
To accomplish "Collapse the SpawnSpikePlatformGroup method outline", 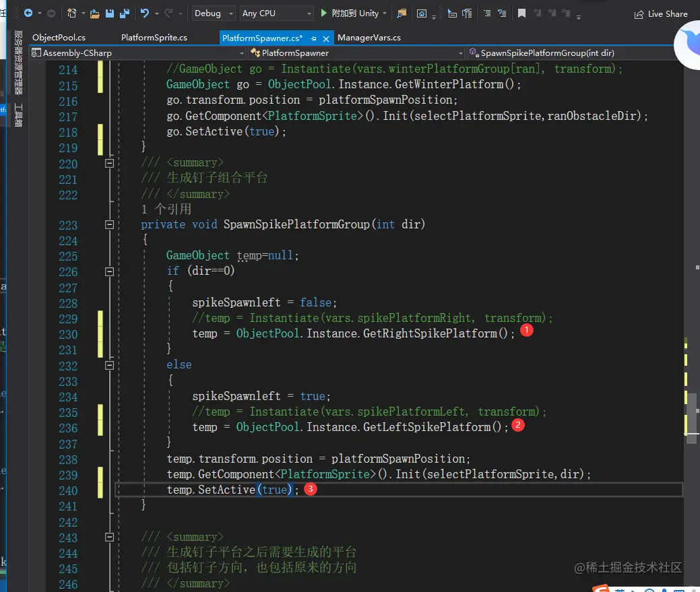I will click(x=110, y=225).
